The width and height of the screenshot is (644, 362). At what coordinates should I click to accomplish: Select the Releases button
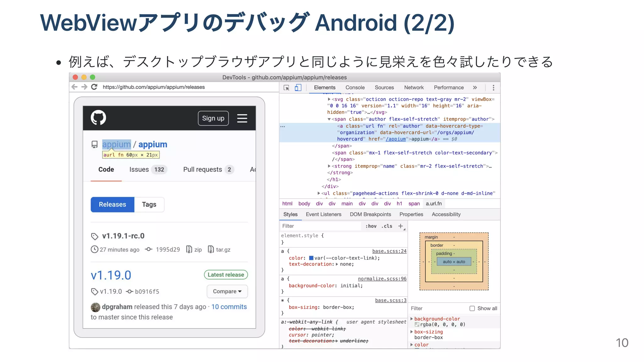pyautogui.click(x=112, y=205)
